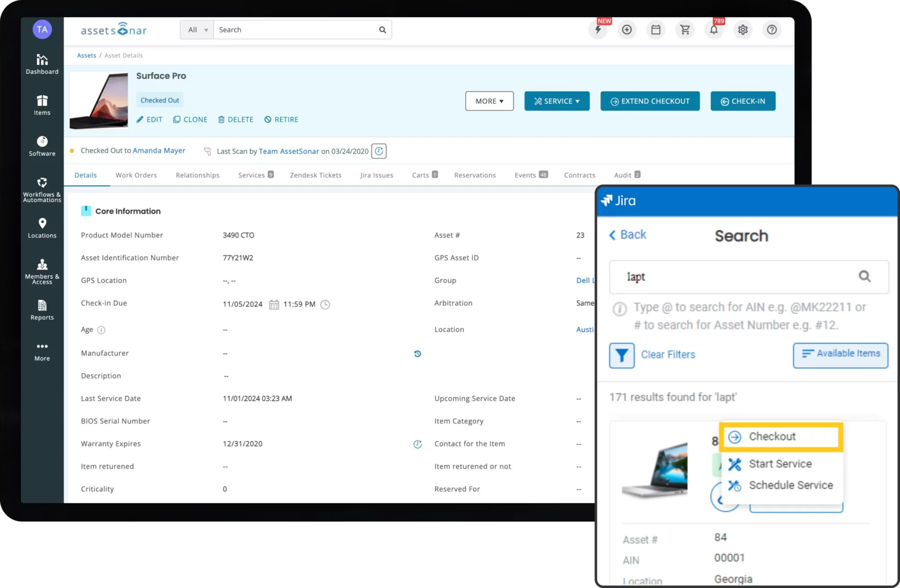Click history icon in Manufacturer row

pyautogui.click(x=417, y=354)
